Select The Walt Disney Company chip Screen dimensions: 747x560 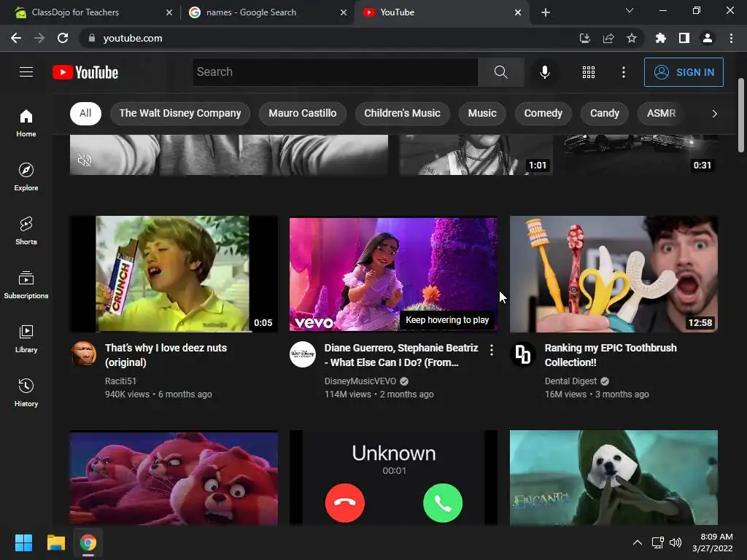tap(180, 113)
